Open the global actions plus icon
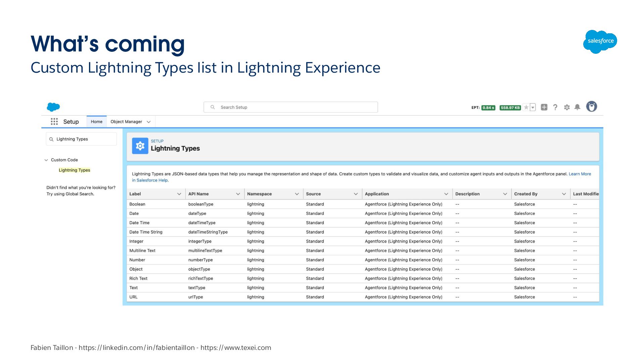644x363 pixels. click(544, 107)
